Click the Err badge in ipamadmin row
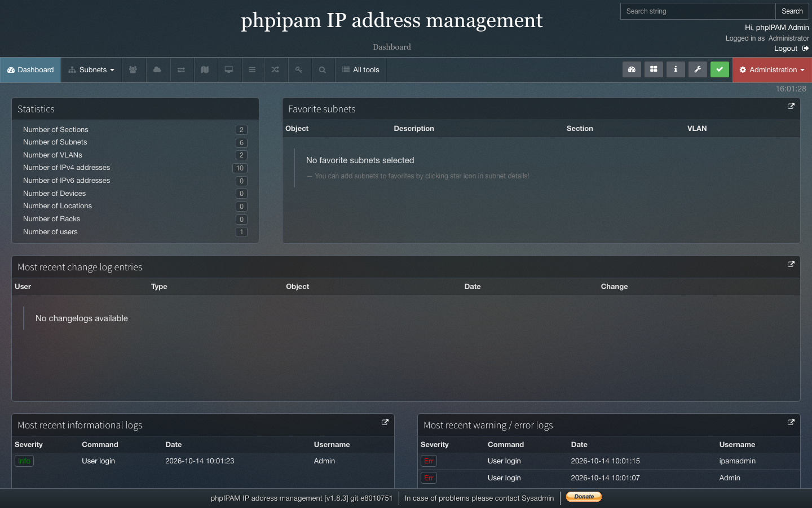Screen dimensions: 812x508 tap(429, 461)
